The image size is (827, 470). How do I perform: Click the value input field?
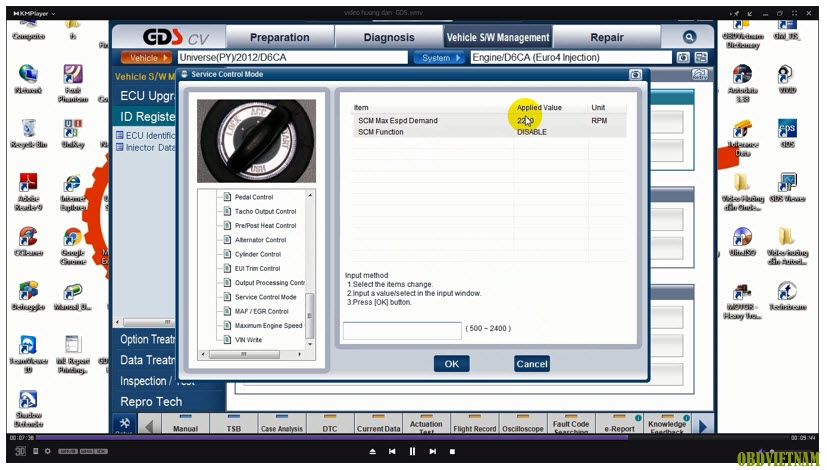(401, 329)
